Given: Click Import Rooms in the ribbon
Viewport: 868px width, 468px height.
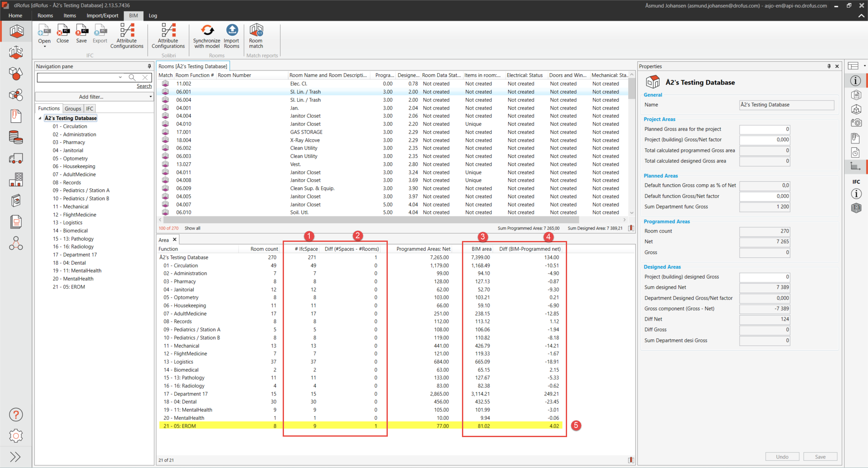Looking at the screenshot, I should (x=231, y=31).
